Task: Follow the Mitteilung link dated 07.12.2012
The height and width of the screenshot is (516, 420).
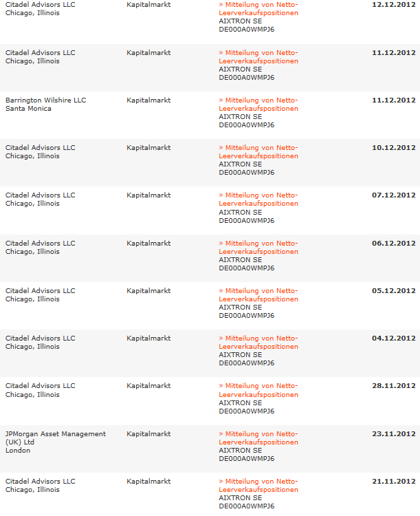Action: (258, 199)
